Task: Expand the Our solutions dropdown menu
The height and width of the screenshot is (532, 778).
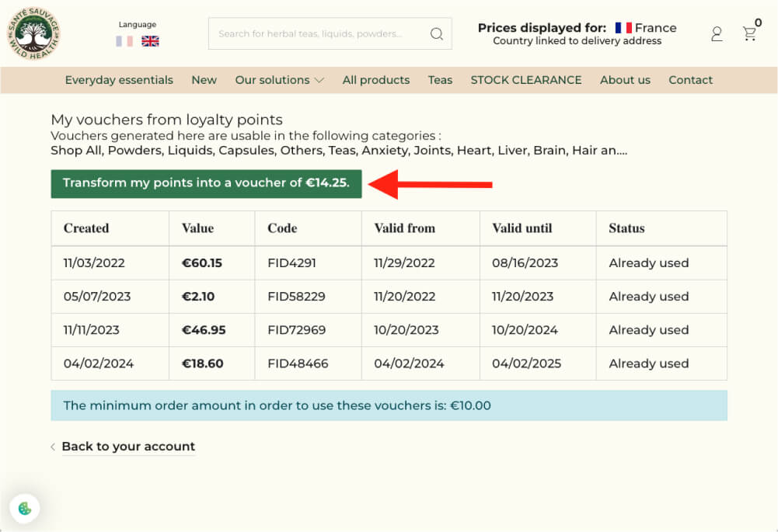Action: click(279, 80)
